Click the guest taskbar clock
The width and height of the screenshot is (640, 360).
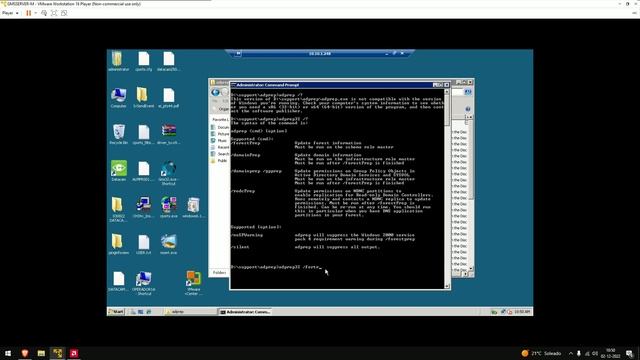coord(522,312)
